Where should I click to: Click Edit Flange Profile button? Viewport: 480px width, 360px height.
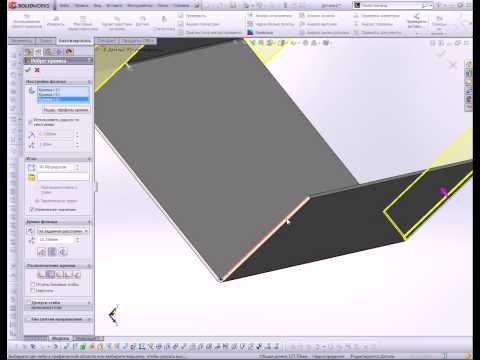tap(66, 110)
